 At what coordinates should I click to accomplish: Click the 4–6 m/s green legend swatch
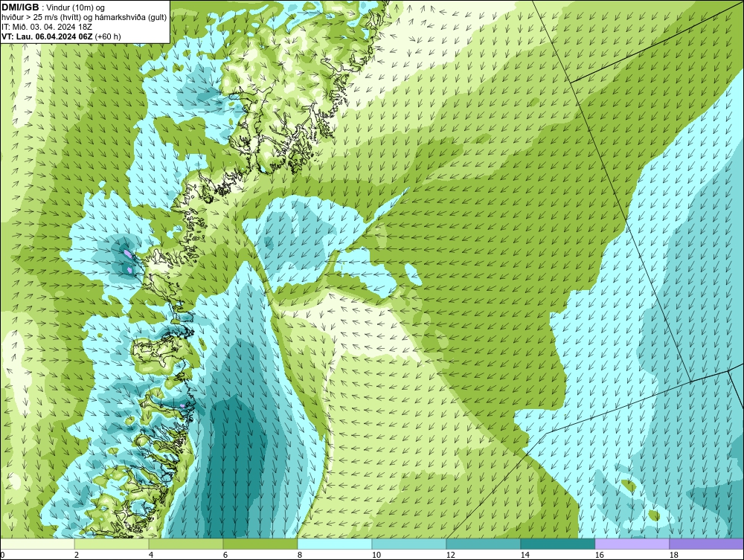click(186, 544)
